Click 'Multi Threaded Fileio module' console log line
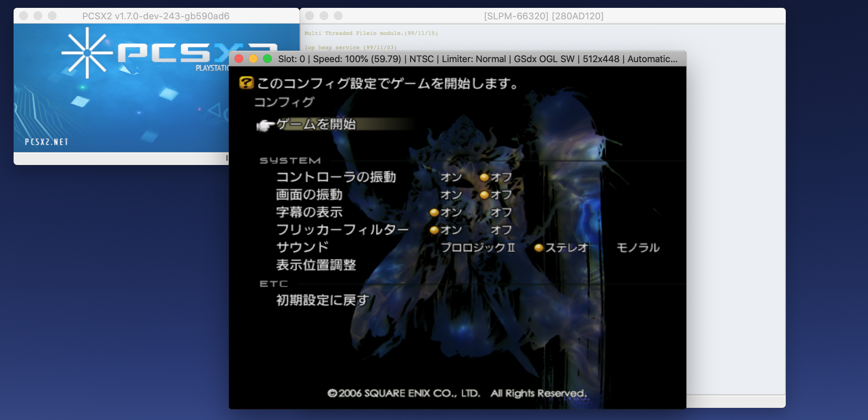Viewport: 868px width, 420px height. (371, 33)
